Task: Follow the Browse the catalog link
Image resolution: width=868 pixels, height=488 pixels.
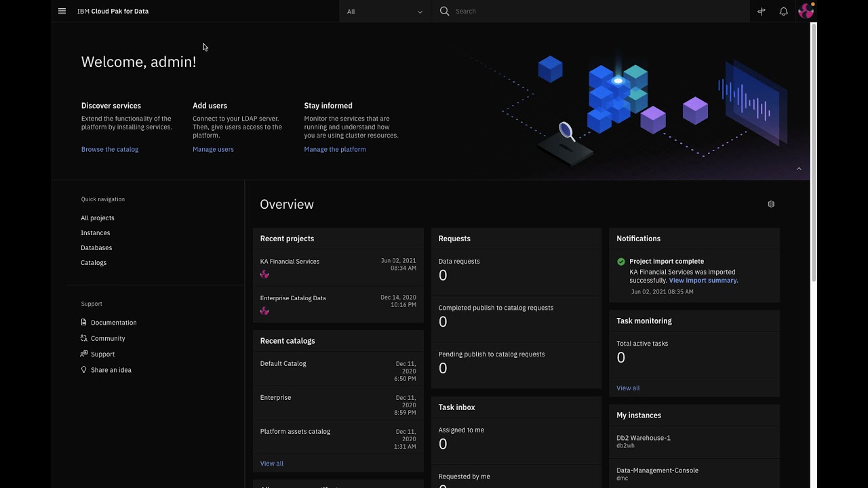Action: pos(110,149)
